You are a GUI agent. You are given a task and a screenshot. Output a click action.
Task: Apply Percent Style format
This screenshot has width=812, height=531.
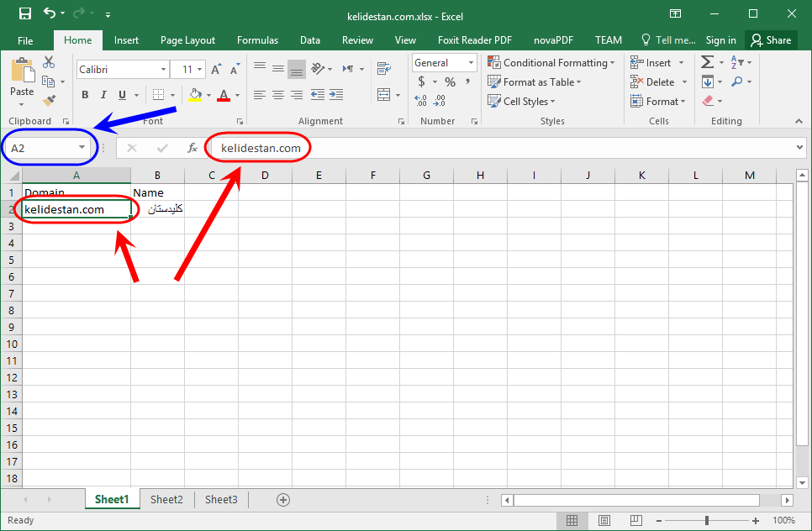(x=450, y=81)
